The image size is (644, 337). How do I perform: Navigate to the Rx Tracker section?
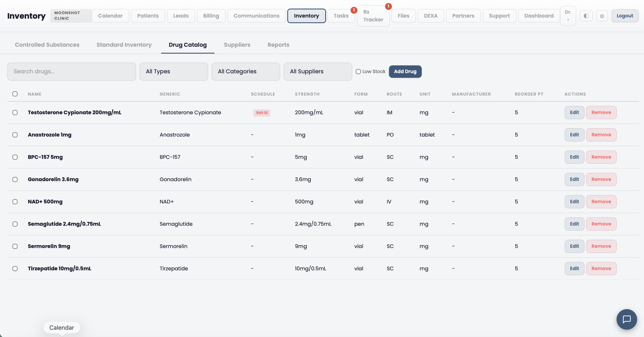coord(373,16)
